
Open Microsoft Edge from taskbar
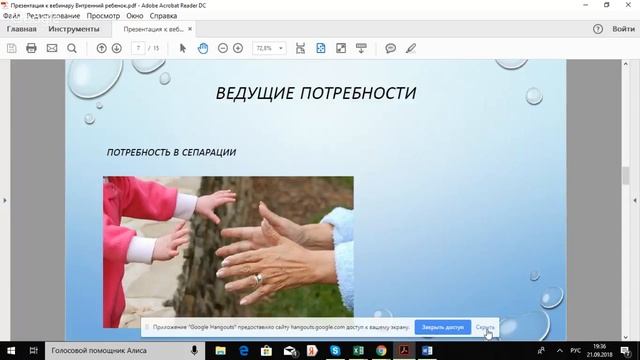pyautogui.click(x=244, y=351)
